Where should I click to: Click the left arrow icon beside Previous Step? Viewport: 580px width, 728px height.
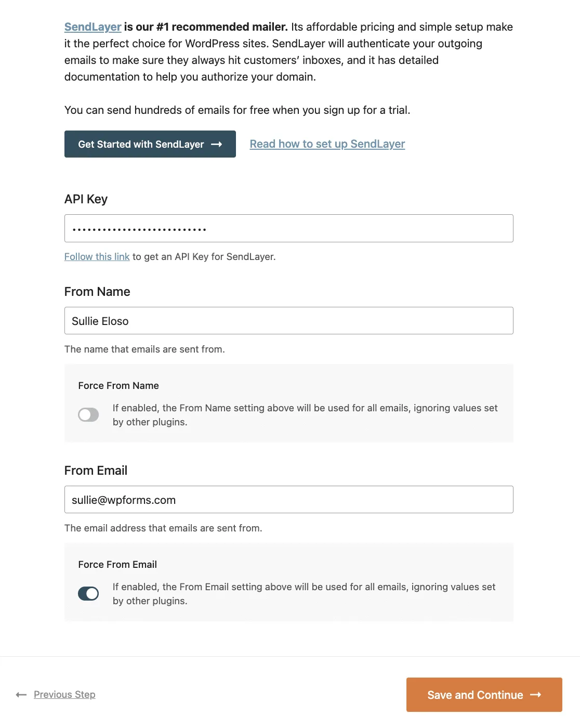21,695
